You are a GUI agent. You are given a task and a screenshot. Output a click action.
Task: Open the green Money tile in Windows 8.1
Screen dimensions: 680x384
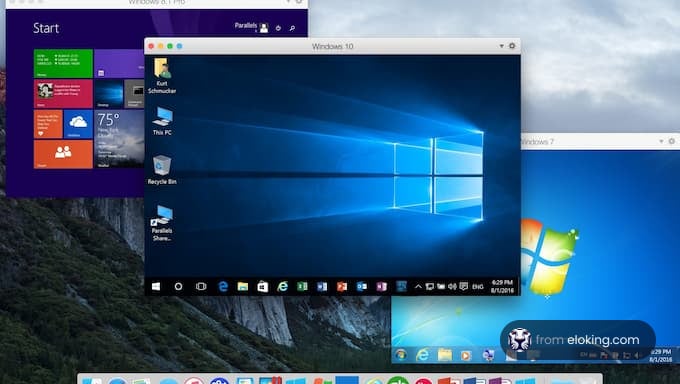pyautogui.click(x=63, y=63)
